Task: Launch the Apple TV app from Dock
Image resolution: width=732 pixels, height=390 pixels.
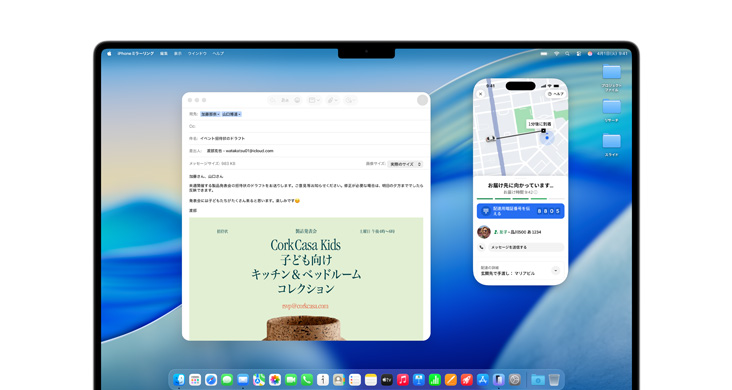Action: (x=387, y=380)
